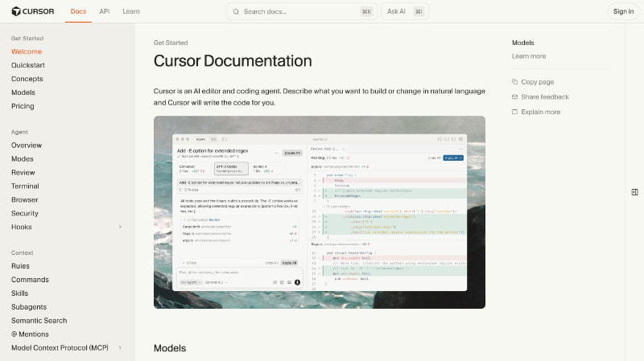This screenshot has height=361, width=644.
Task: Jump to Models in the page outline
Action: coord(522,43)
